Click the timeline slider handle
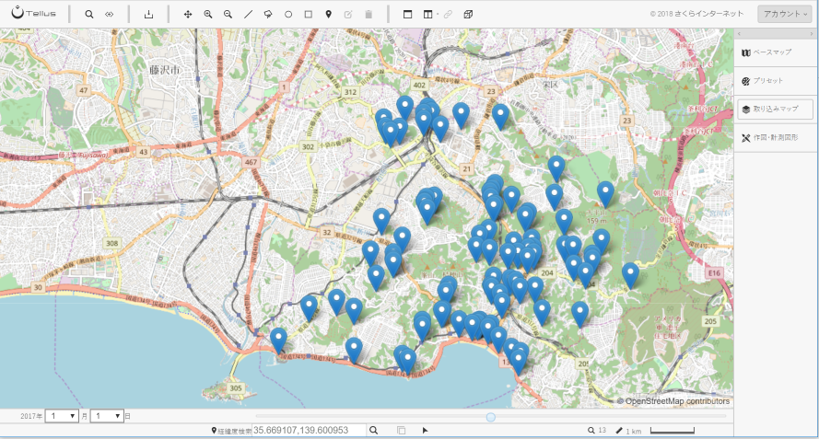 (490, 417)
